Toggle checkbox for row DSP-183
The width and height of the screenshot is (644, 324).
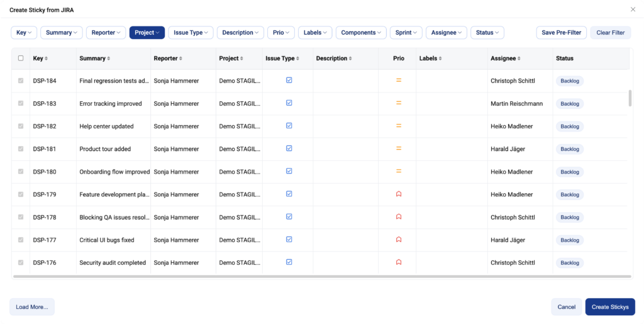pos(21,103)
